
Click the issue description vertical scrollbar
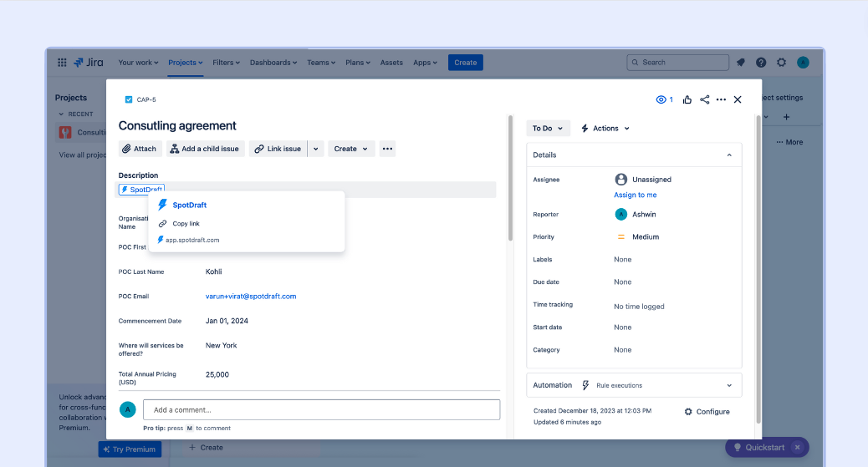[510, 180]
